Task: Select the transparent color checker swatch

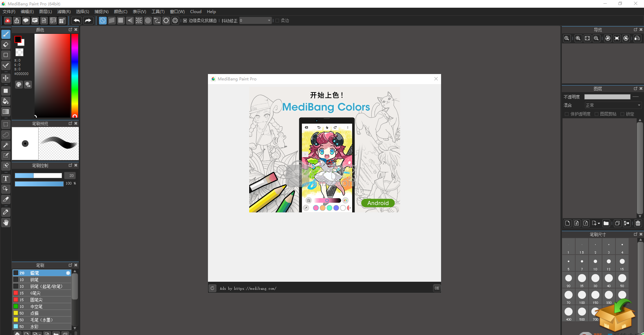Action: coord(19,52)
